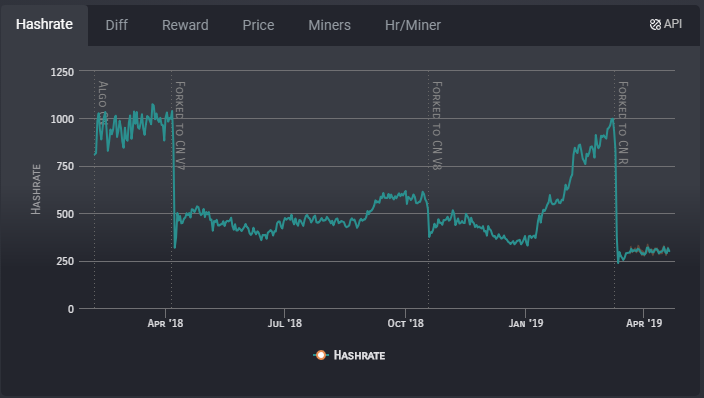Click the Hashrate legend marker icon
704x398 pixels.
(x=321, y=355)
